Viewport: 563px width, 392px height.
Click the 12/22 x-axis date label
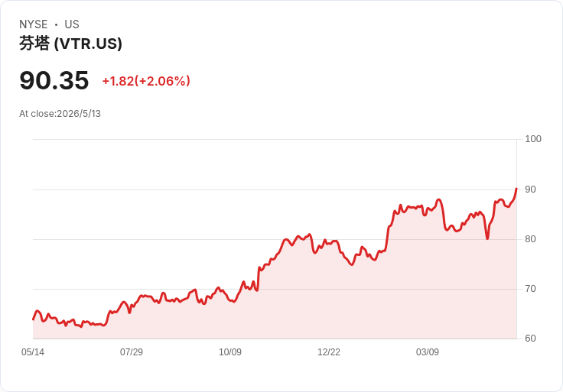tap(328, 352)
